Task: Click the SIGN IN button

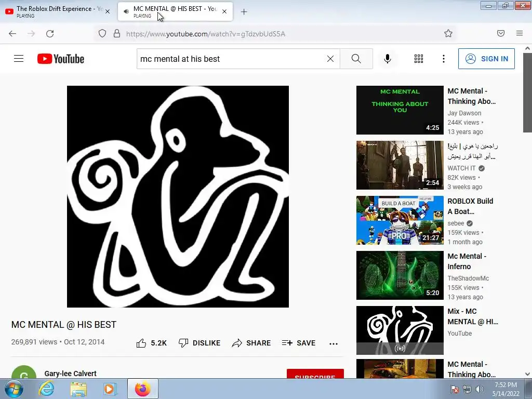Action: pyautogui.click(x=486, y=59)
